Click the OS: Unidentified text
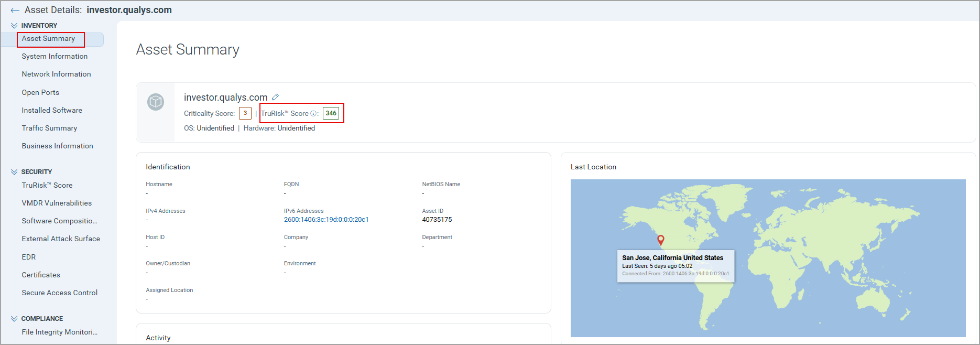980x345 pixels. pos(209,128)
